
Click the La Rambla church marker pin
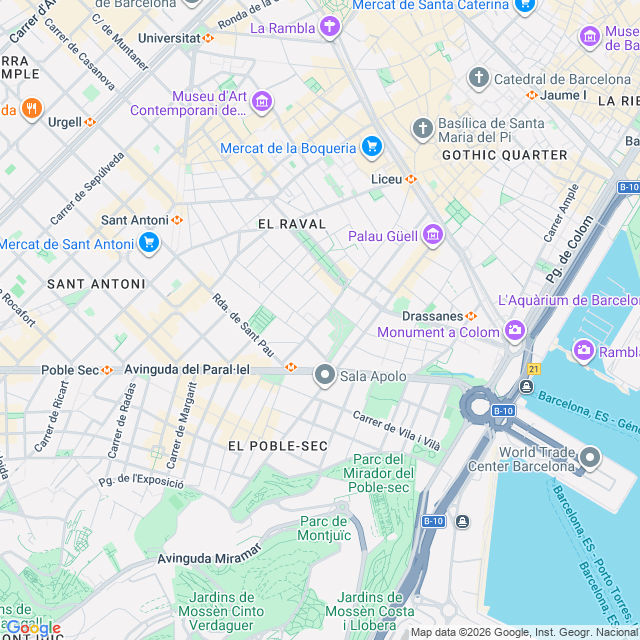click(x=330, y=27)
